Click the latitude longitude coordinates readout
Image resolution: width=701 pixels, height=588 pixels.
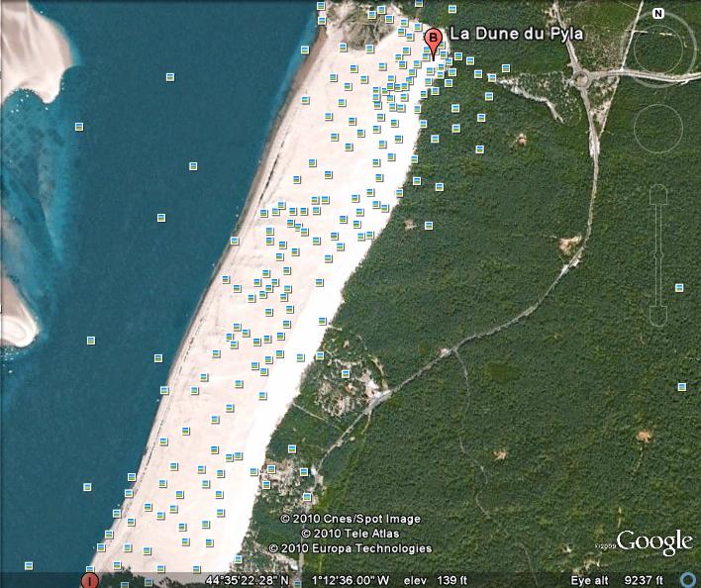(x=297, y=580)
